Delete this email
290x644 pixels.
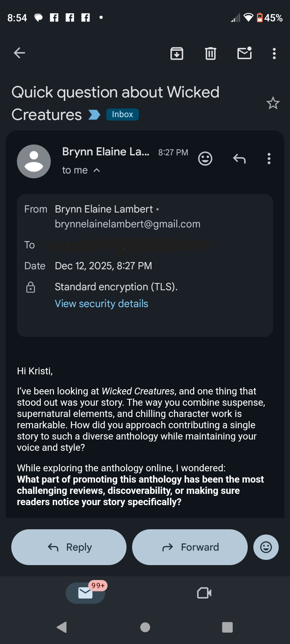[210, 53]
